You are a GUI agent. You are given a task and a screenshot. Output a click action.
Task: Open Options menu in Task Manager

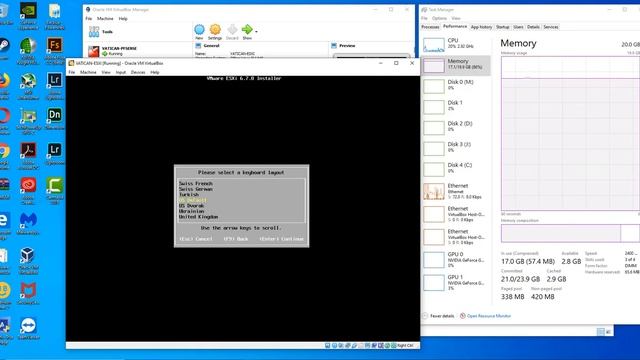439,18
